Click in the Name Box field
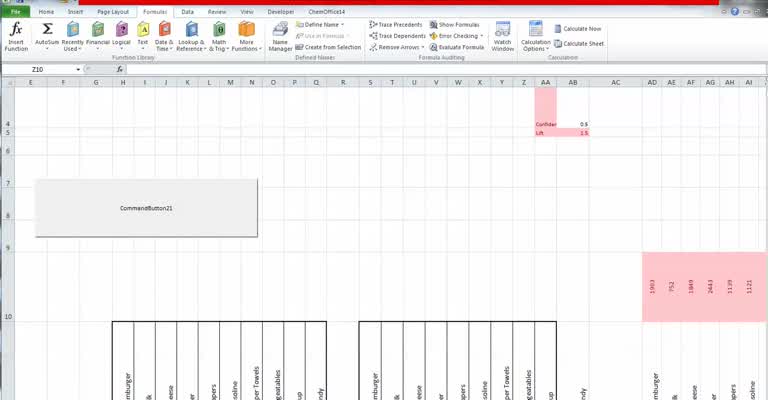768x400 pixels. (38, 70)
